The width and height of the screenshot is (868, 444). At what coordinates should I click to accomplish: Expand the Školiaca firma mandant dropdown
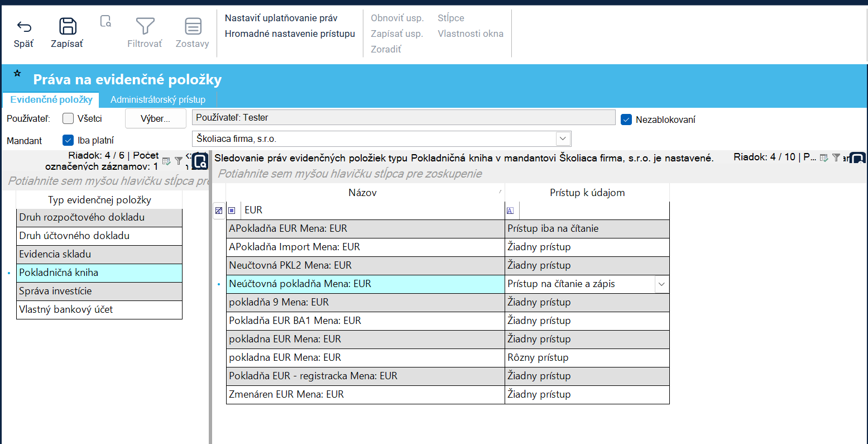coord(563,139)
